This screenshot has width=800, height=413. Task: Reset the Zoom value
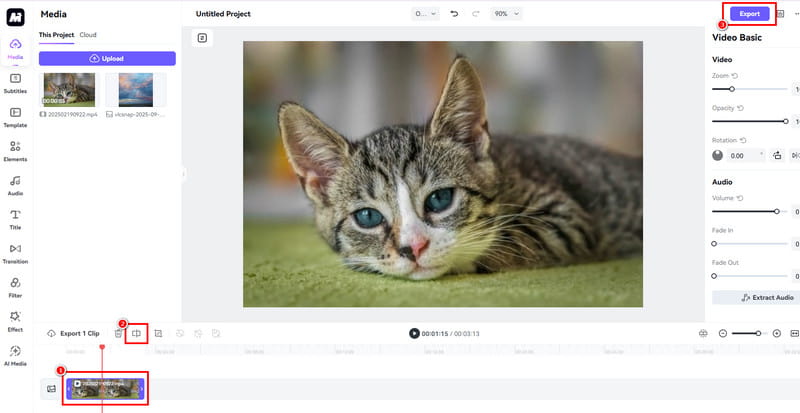[735, 76]
